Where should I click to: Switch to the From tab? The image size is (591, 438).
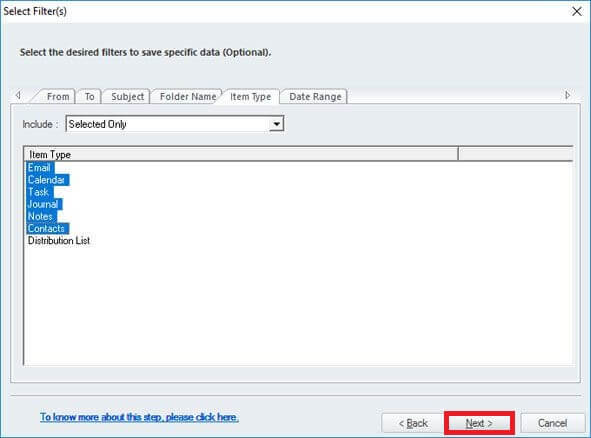(x=58, y=96)
